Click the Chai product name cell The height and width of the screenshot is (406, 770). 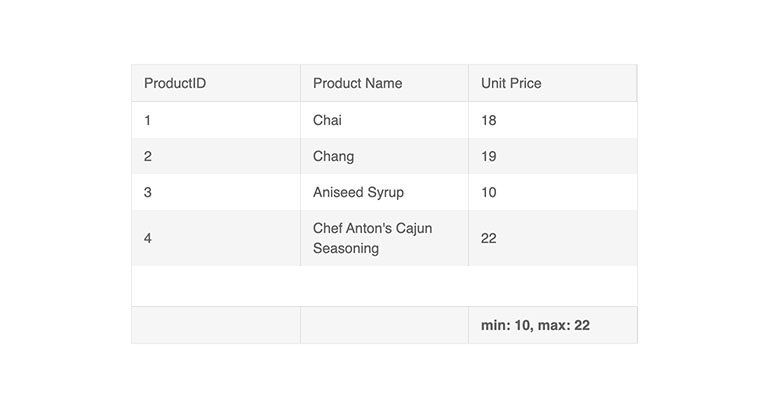tap(385, 120)
